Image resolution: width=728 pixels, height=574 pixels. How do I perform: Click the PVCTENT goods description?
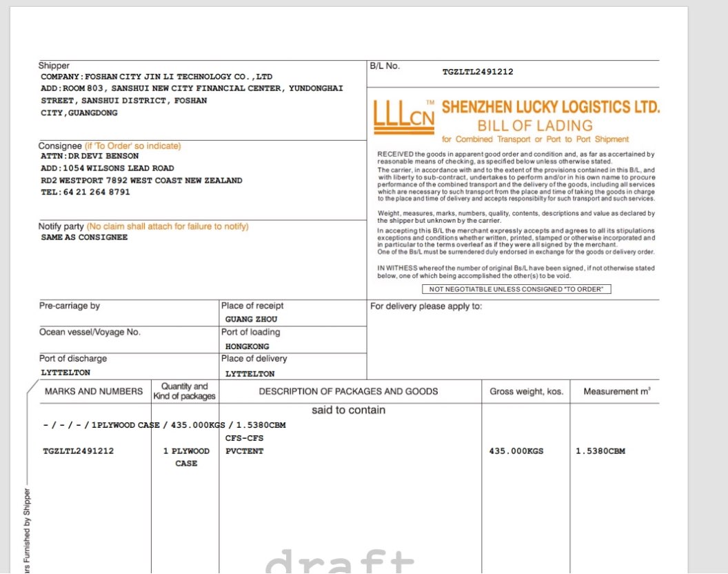[244, 451]
